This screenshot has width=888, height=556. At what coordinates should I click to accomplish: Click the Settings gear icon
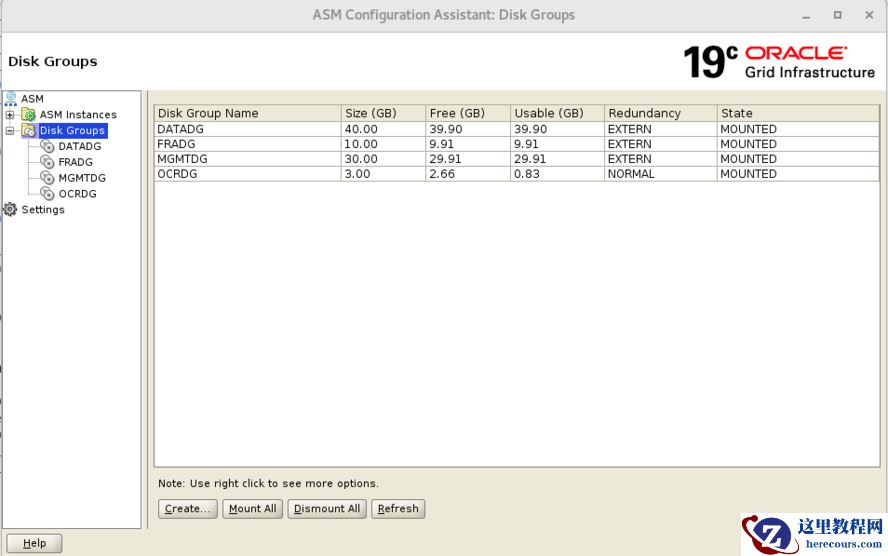(10, 209)
